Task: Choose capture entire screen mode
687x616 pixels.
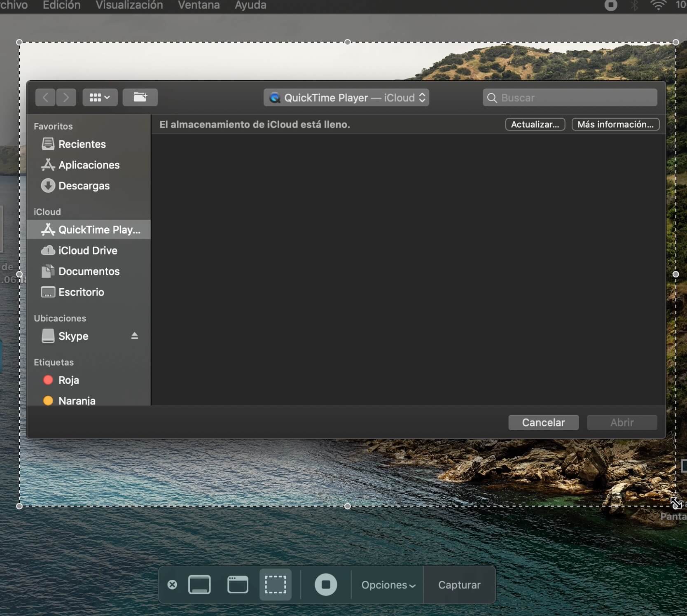Action: (199, 585)
